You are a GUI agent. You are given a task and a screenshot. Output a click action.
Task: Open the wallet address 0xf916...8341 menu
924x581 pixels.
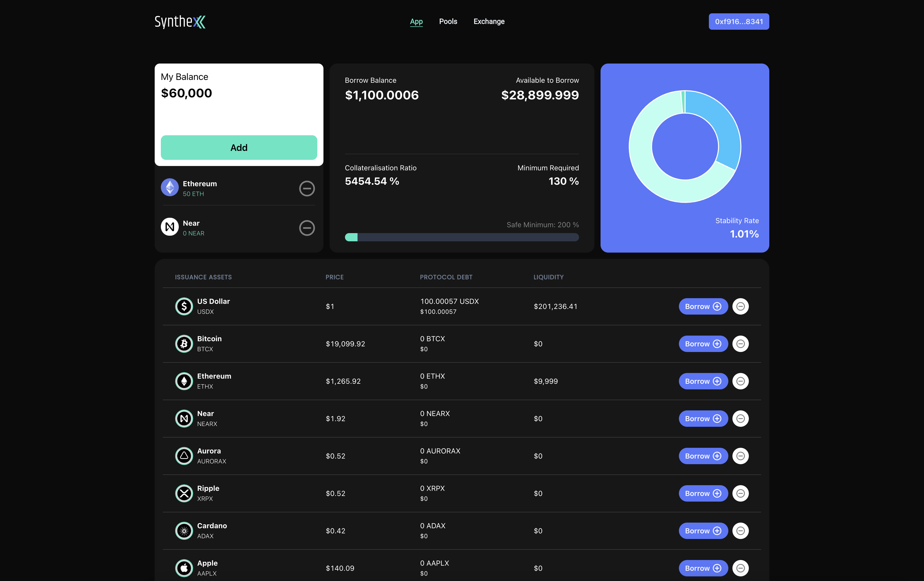[738, 22]
